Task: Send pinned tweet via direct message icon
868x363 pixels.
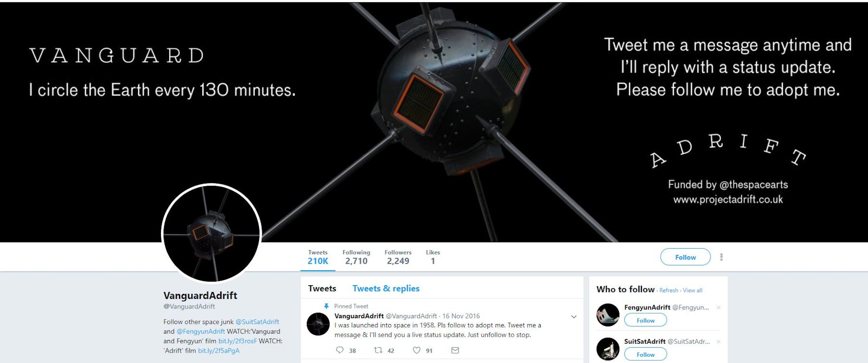Action: (x=455, y=350)
